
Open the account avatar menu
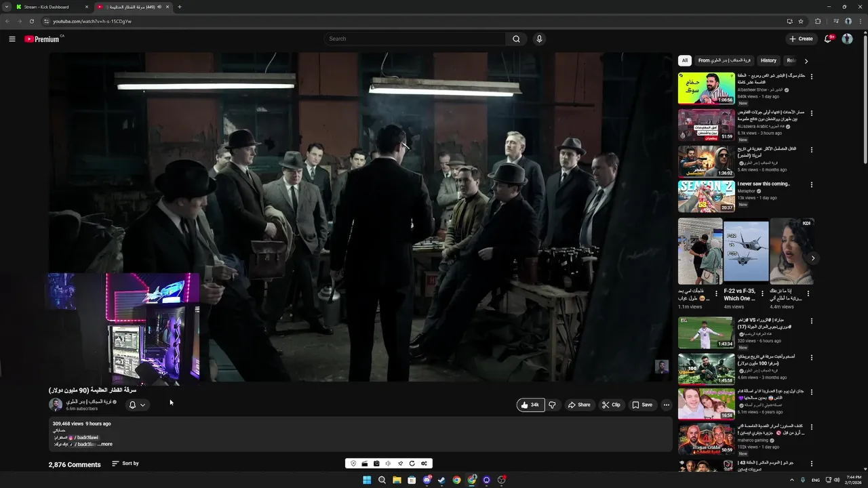[847, 39]
